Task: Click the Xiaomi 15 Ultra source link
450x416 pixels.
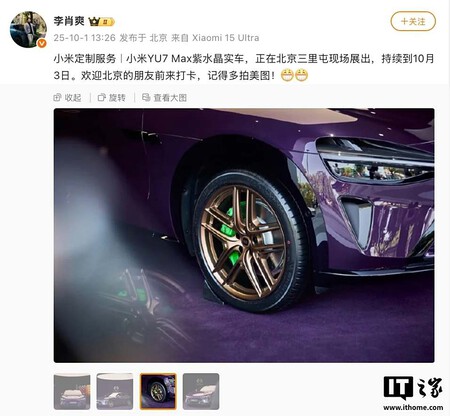Action: click(x=226, y=38)
